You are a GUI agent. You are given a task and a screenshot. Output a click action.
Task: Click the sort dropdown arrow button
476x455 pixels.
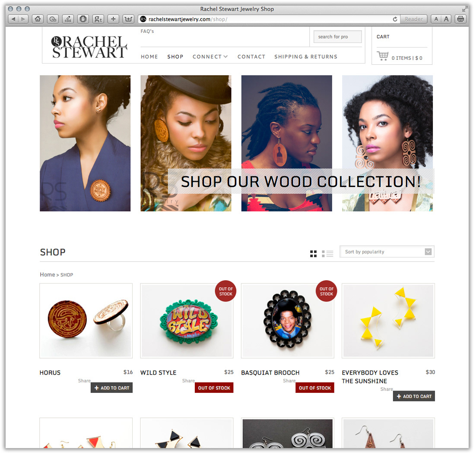tap(428, 251)
